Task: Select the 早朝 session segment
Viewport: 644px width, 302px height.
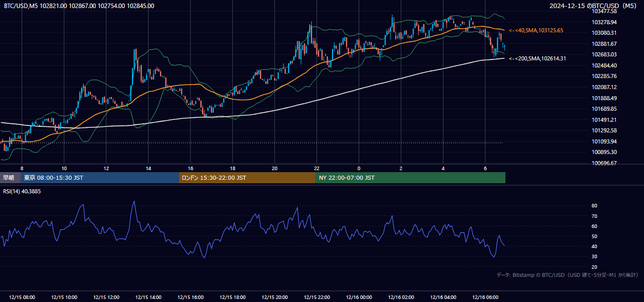Action: [x=10, y=178]
